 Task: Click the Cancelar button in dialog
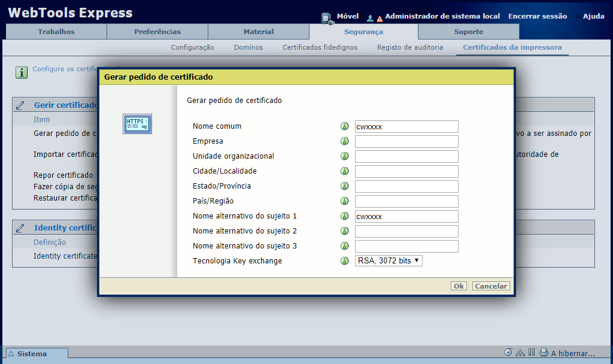491,286
